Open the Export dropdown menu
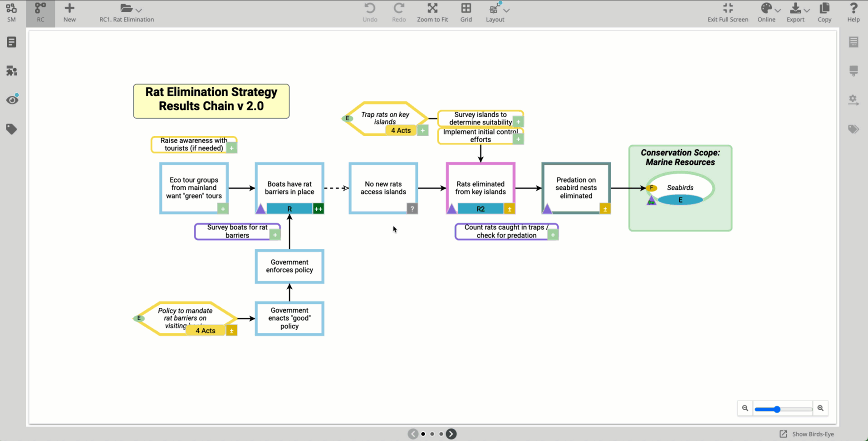Image resolution: width=868 pixels, height=441 pixels. [806, 10]
